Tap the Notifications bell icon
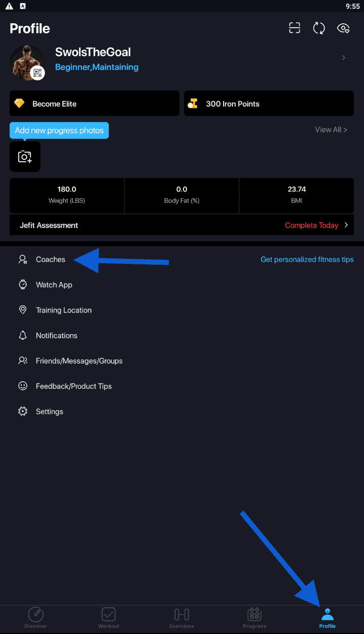This screenshot has width=364, height=634. coord(23,335)
